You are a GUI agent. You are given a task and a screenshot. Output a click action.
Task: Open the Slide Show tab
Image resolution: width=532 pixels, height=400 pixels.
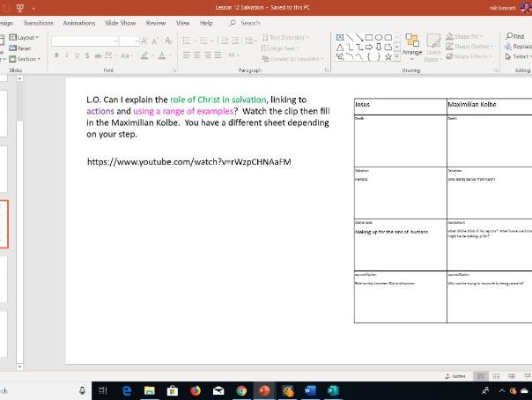click(x=121, y=23)
